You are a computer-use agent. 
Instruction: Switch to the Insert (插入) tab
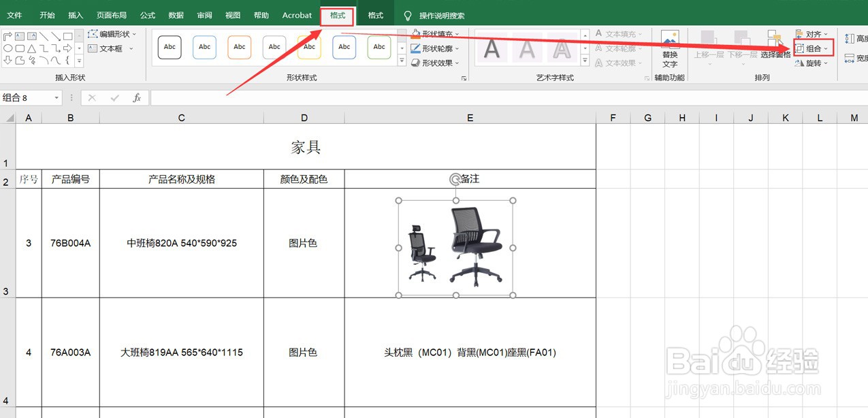click(76, 15)
